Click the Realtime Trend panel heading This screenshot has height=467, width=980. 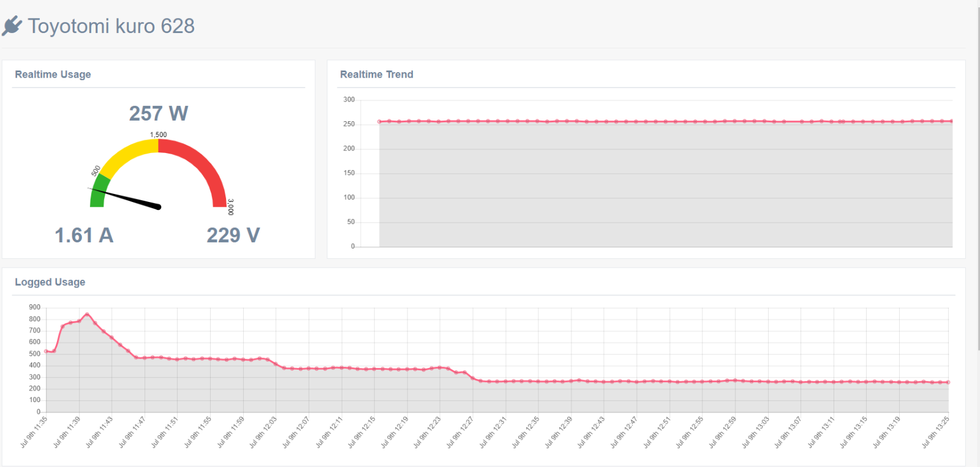377,74
